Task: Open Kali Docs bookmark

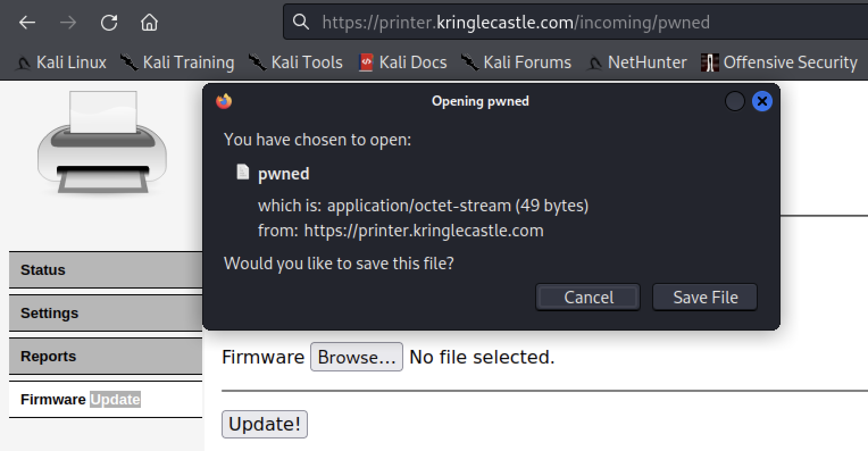Action: [403, 62]
